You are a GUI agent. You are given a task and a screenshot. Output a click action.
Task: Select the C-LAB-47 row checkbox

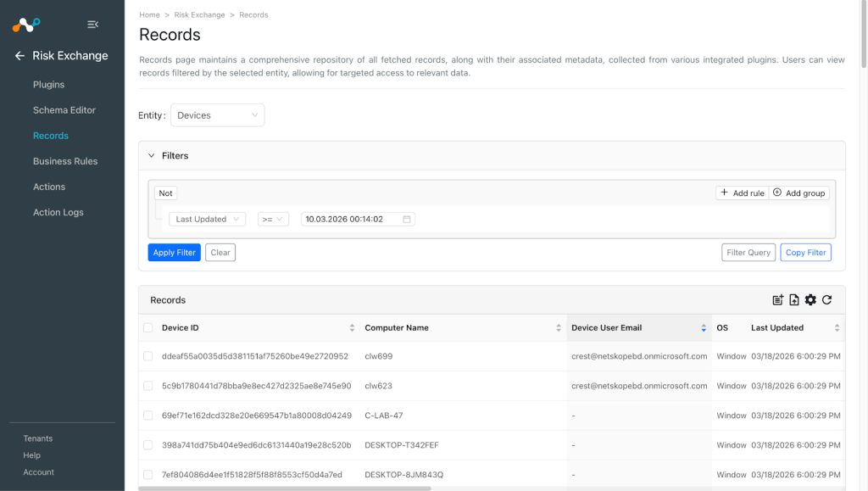(147, 416)
